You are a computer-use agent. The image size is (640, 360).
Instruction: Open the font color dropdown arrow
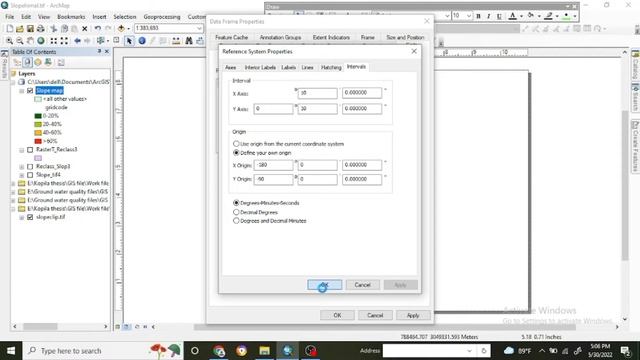point(521,16)
